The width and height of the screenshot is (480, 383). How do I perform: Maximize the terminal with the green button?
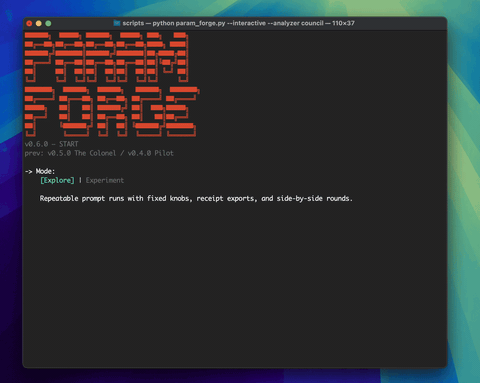pos(48,23)
